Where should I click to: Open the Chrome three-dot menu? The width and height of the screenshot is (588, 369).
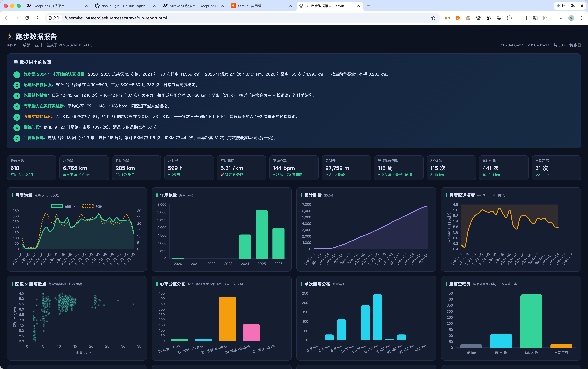point(581,18)
